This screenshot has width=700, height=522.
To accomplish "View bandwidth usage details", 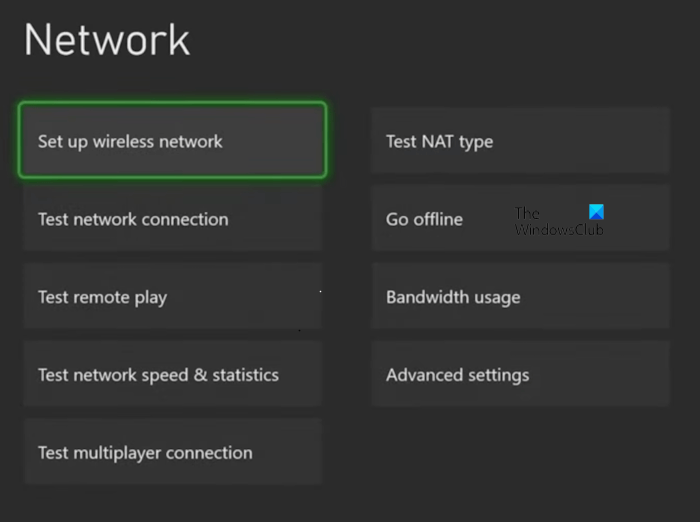I will point(520,297).
